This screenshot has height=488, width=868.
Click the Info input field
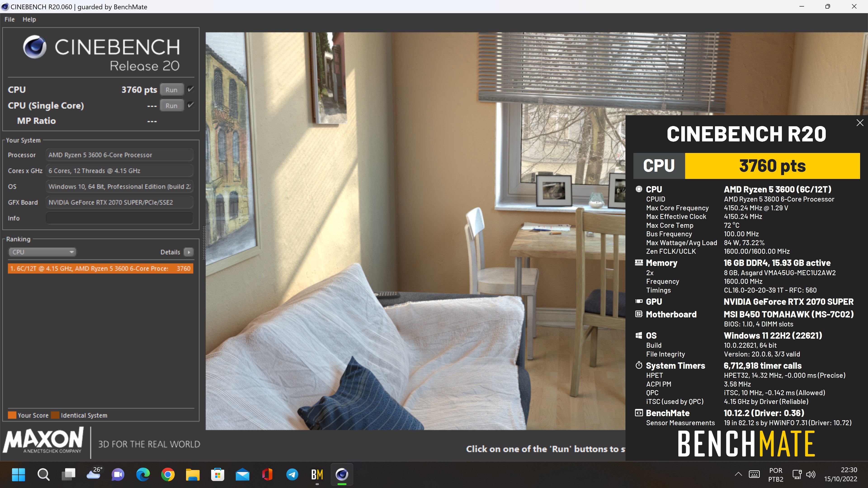coord(119,218)
